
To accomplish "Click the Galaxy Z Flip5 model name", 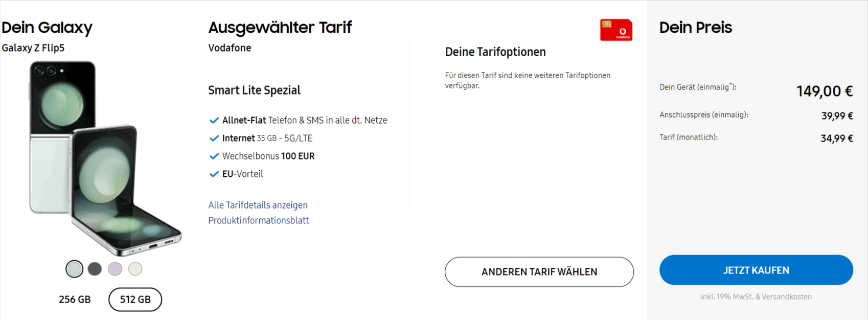I will (33, 48).
